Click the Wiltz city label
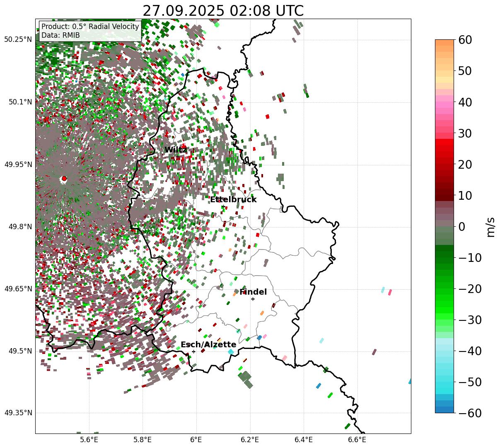 coord(176,150)
